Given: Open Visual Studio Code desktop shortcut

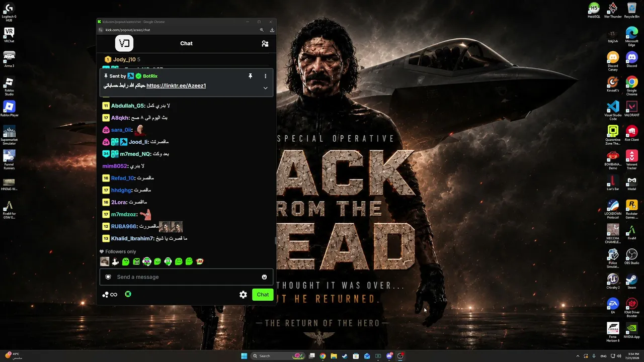Looking at the screenshot, I should tap(613, 111).
